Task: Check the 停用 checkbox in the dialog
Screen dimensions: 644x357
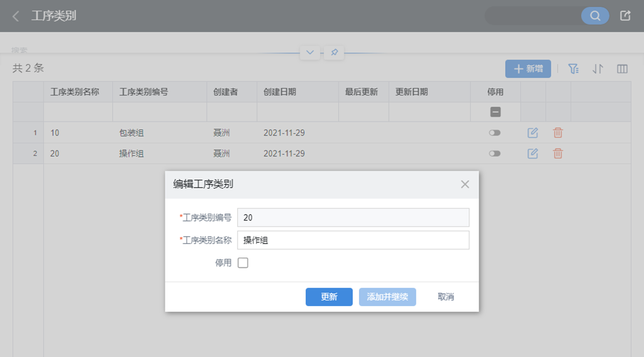Action: point(243,263)
